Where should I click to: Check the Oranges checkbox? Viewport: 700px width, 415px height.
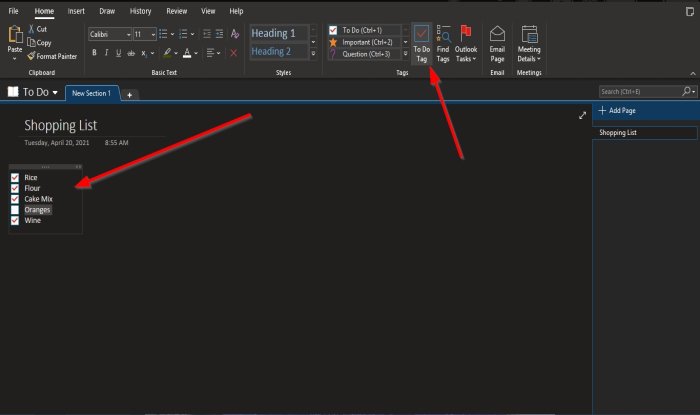pyautogui.click(x=15, y=210)
